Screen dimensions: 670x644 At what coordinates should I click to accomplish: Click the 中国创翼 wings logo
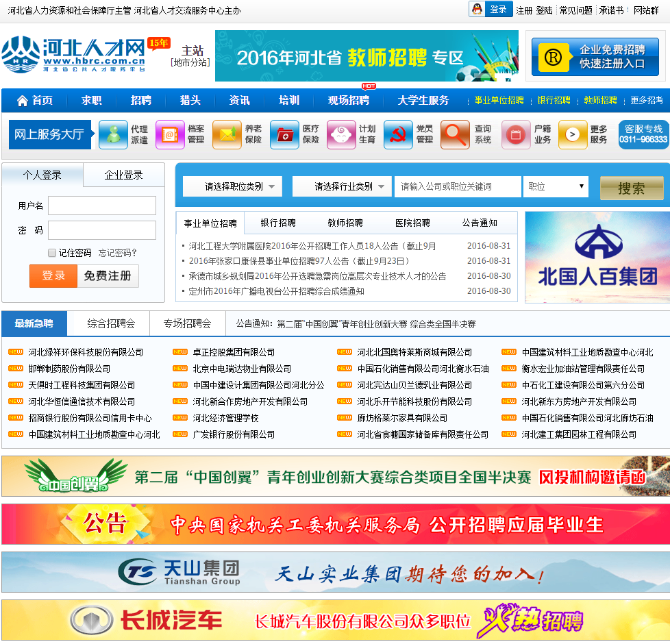(75, 475)
